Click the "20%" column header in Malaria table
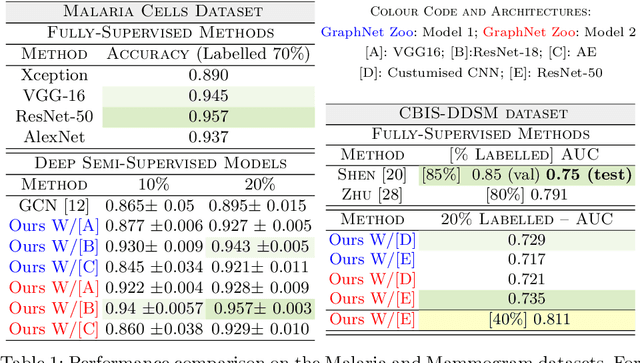Viewport: 640px width, 363px height. pos(260,185)
